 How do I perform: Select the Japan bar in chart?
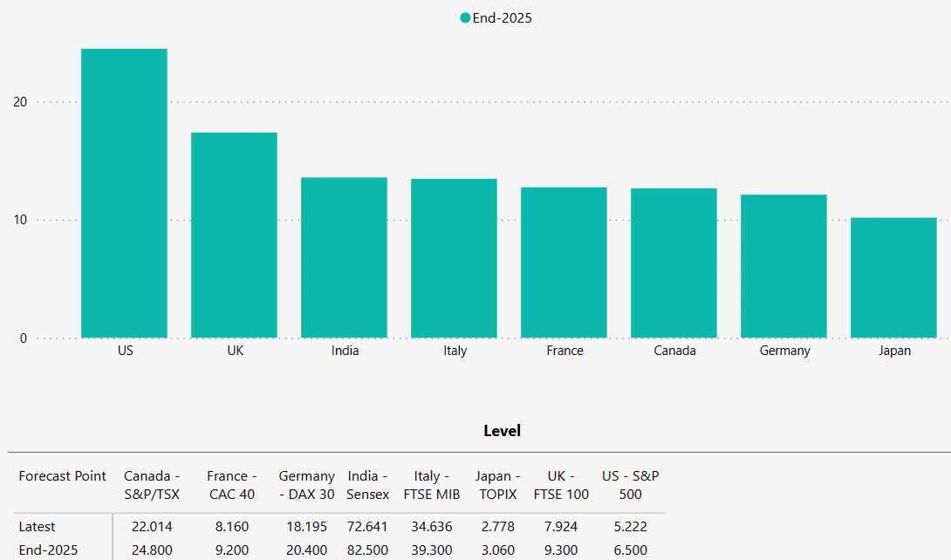[x=893, y=277]
